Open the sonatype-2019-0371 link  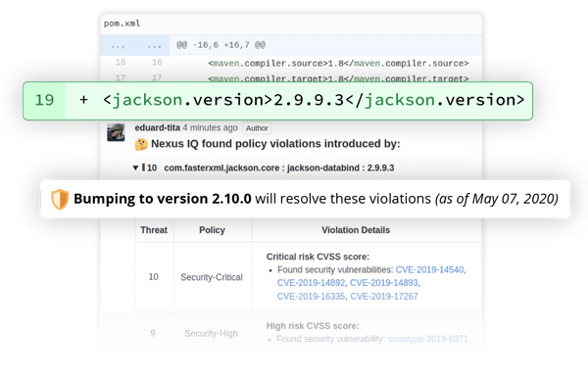pyautogui.click(x=428, y=339)
